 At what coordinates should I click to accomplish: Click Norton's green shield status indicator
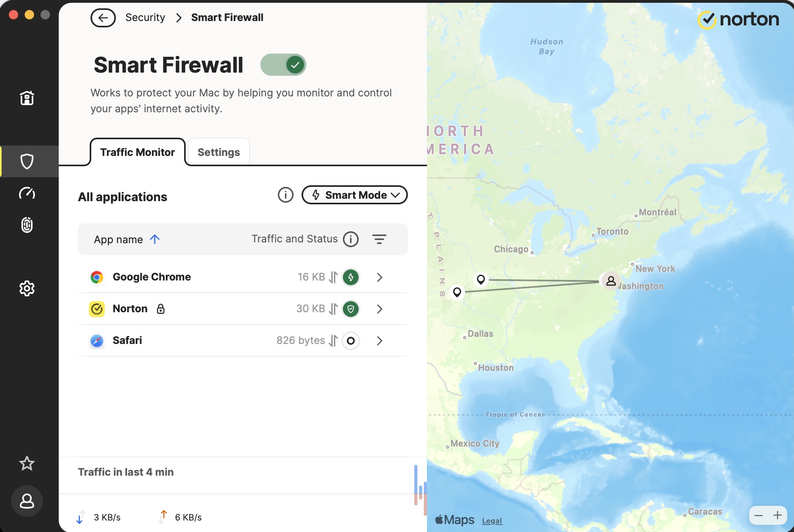click(351, 309)
